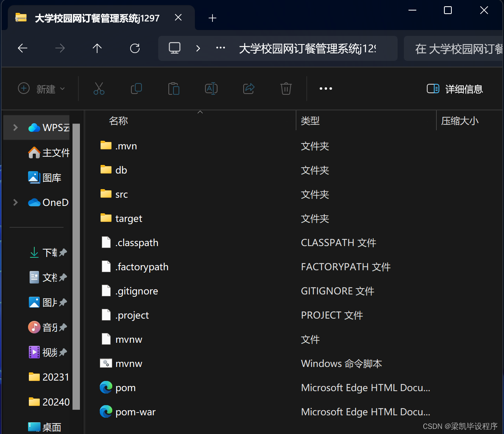Expand the WPS云 sidebar entry
Screen dimensions: 504x434
coord(15,127)
